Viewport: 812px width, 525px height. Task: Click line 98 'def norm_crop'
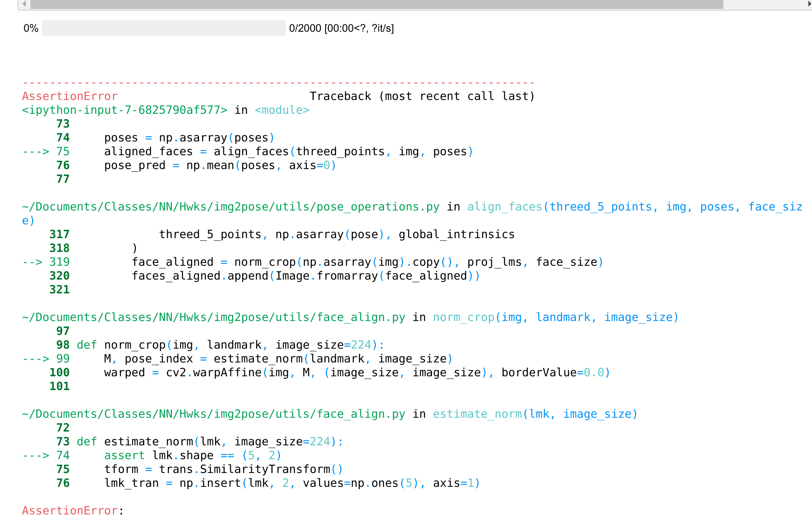point(230,345)
